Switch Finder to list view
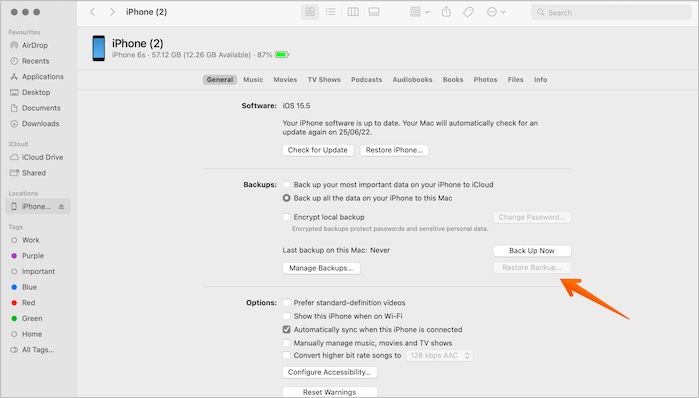 [330, 12]
